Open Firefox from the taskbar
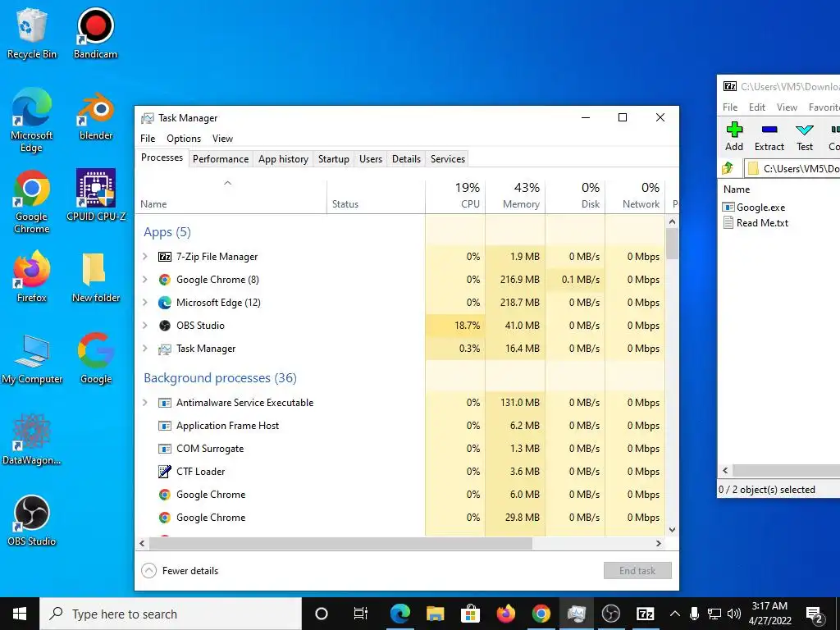The height and width of the screenshot is (630, 840). click(x=505, y=614)
